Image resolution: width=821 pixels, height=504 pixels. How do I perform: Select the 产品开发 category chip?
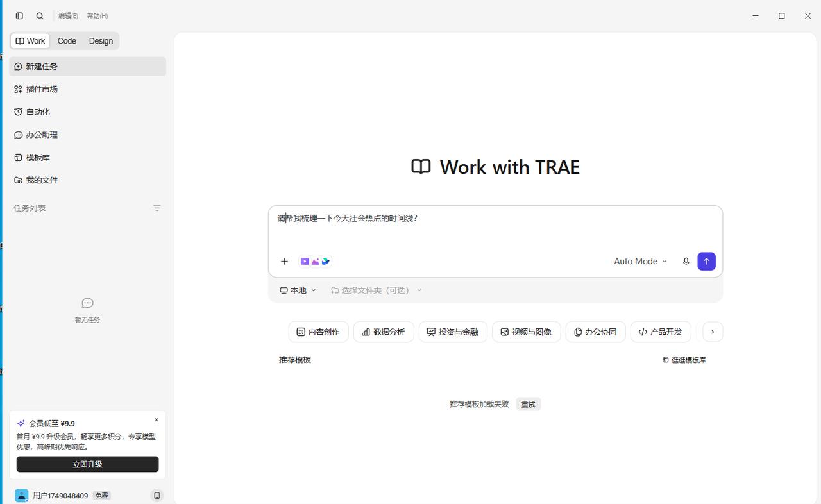click(x=661, y=332)
